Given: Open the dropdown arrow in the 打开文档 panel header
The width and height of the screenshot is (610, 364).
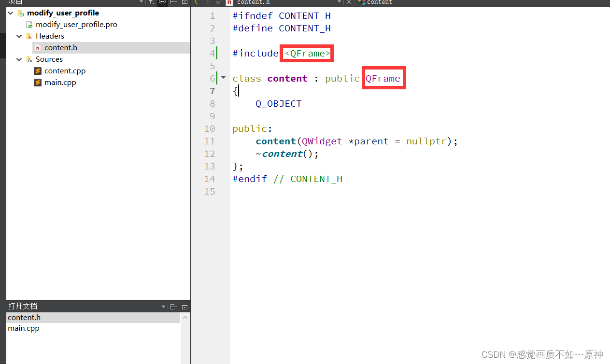Looking at the screenshot, I should coord(163,307).
